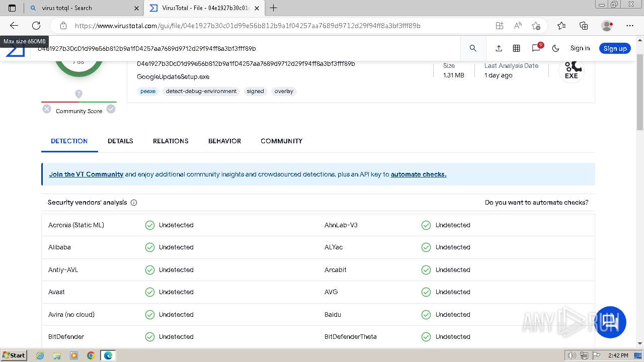Select the DETECTION tab

(x=69, y=141)
